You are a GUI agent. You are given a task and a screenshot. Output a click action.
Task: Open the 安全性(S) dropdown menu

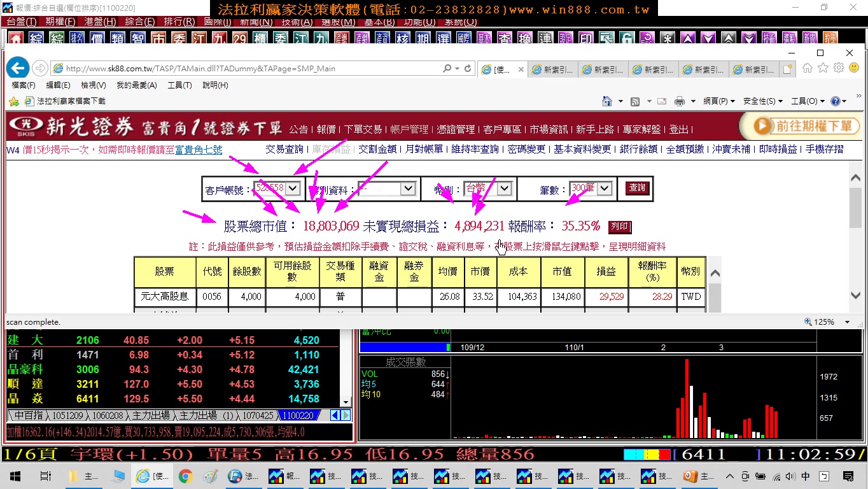tap(762, 101)
